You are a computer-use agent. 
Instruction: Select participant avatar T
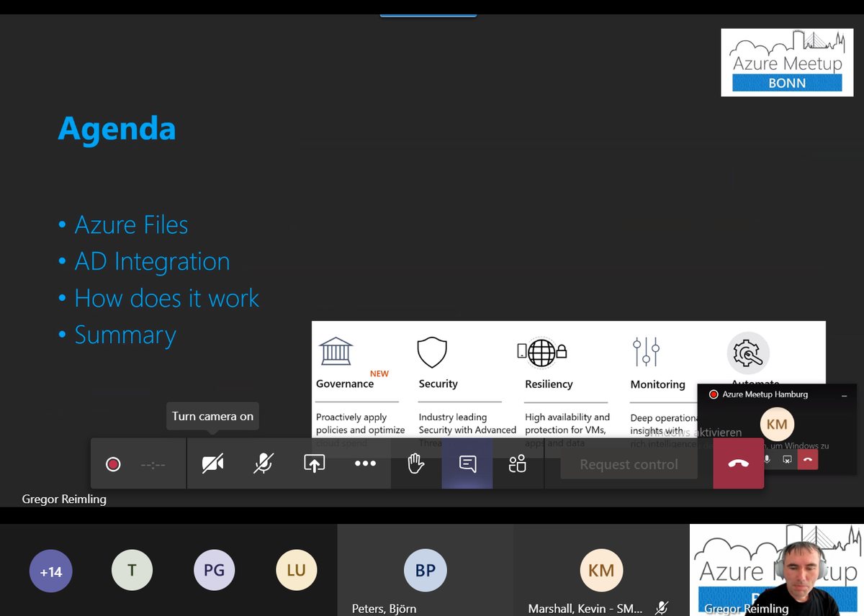[132, 570]
